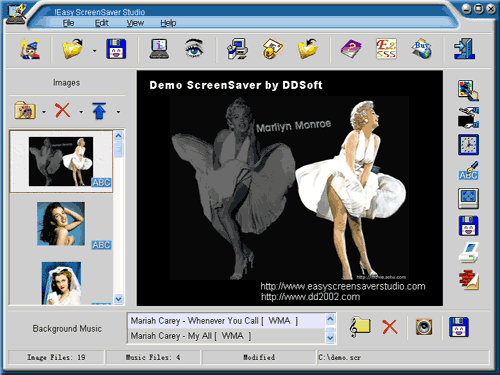
Task: Click the music list up arrow
Action: pos(330,319)
